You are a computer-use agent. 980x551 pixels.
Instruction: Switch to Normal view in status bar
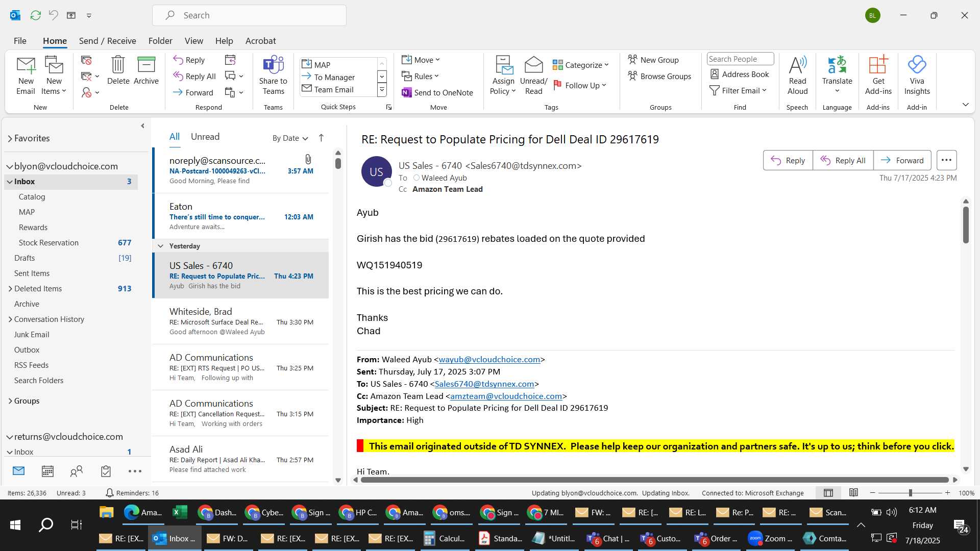point(828,493)
